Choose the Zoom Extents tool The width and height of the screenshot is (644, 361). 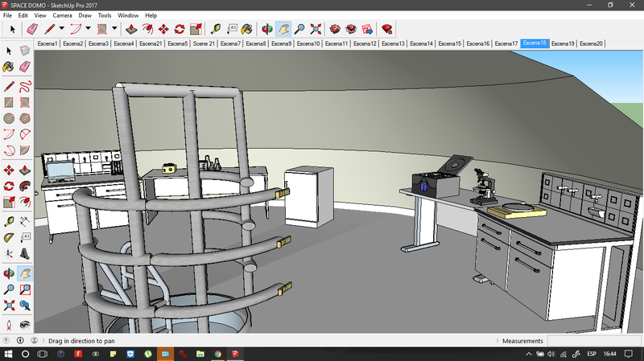[x=316, y=29]
